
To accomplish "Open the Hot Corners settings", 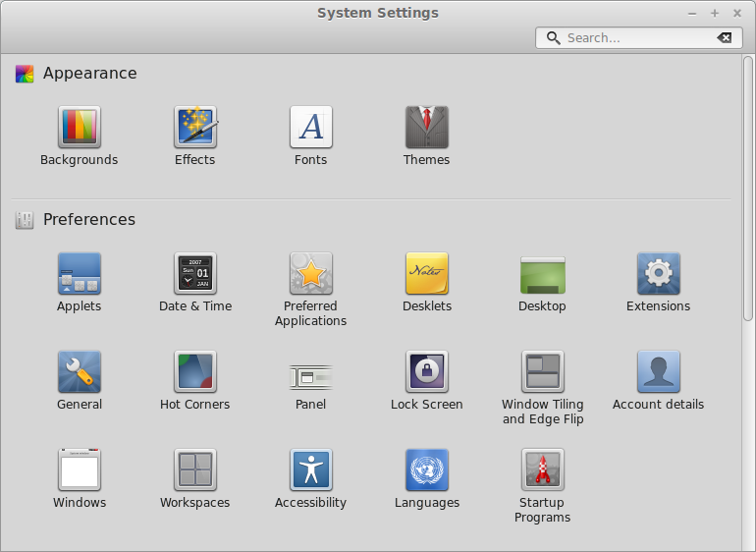I will [x=194, y=372].
